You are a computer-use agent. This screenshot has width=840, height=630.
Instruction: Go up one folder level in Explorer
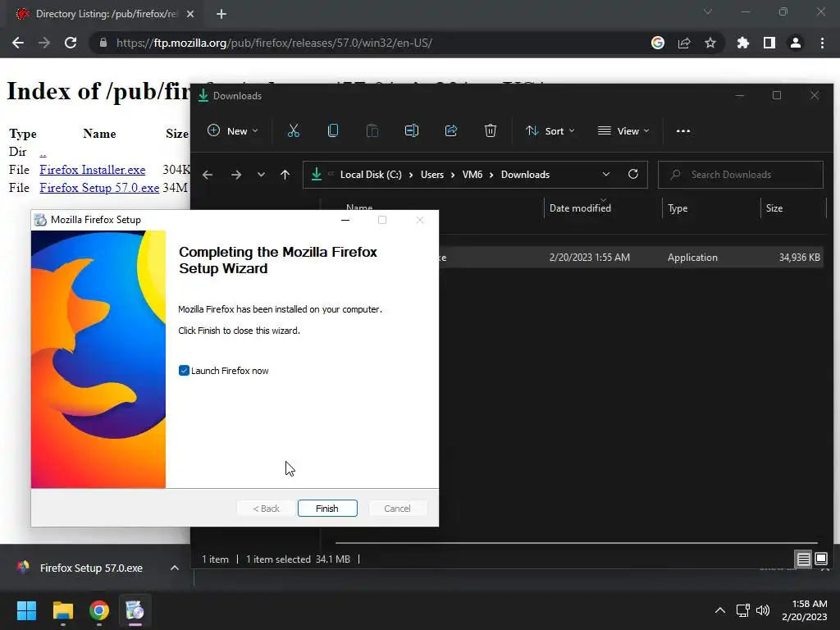[285, 175]
